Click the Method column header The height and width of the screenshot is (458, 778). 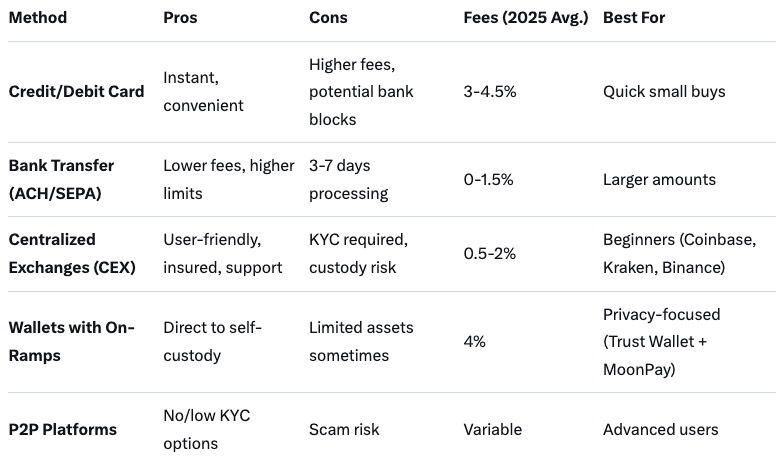click(38, 18)
